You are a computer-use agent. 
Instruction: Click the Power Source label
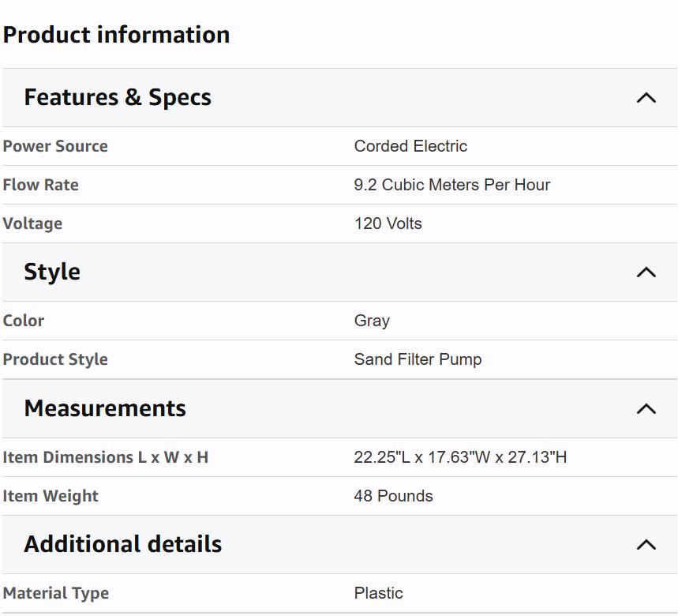[x=55, y=146]
